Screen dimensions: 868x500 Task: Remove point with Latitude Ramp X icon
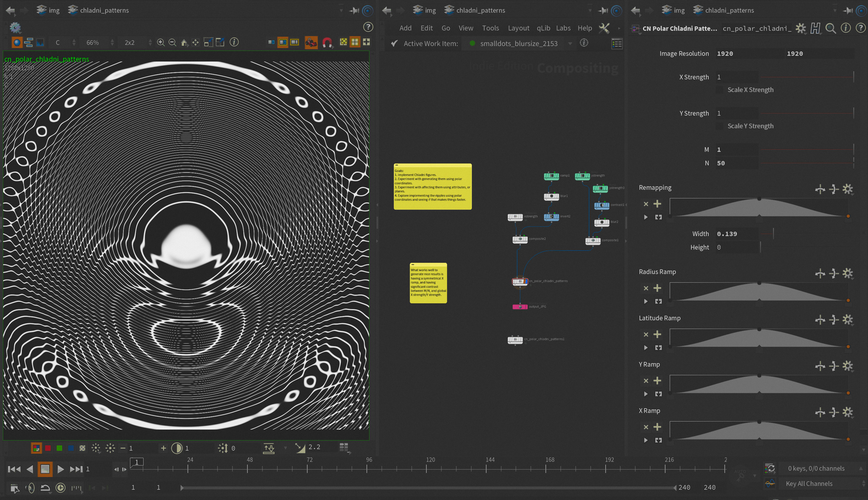(646, 334)
